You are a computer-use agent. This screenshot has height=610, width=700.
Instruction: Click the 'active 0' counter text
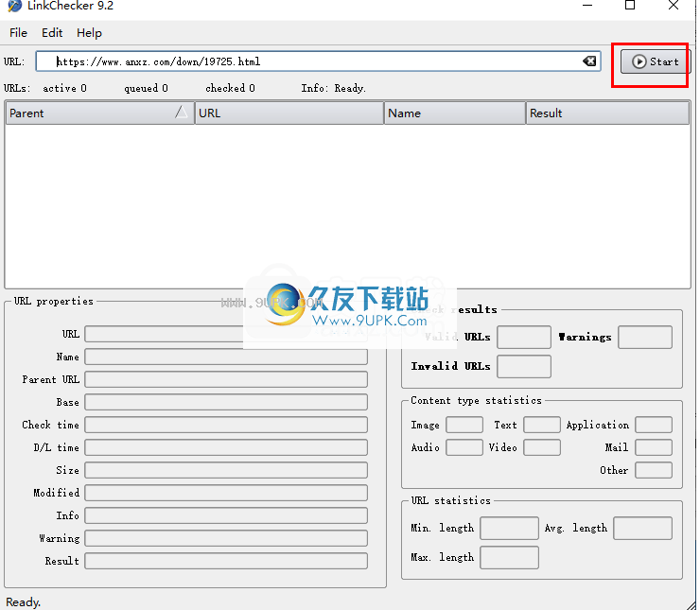[x=64, y=88]
